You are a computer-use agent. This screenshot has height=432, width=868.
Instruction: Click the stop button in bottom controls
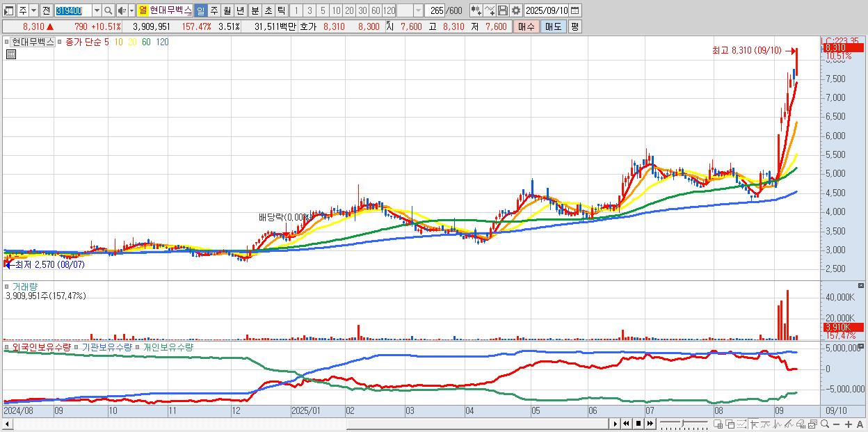pos(638,424)
